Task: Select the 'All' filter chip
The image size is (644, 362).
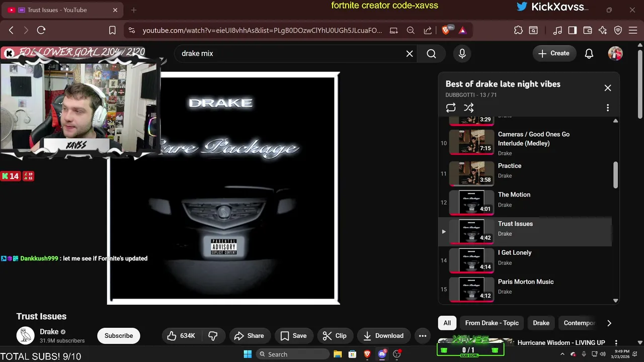Action: (447, 323)
